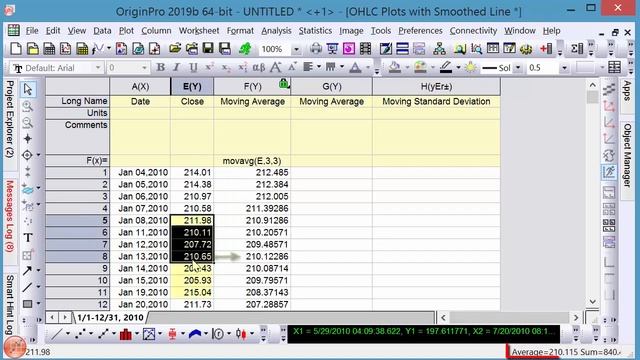Click the new graph toolbar icon

click(x=65, y=49)
